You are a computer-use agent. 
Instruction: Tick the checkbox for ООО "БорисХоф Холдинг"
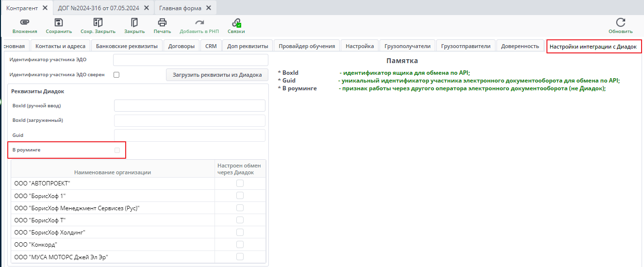click(240, 232)
